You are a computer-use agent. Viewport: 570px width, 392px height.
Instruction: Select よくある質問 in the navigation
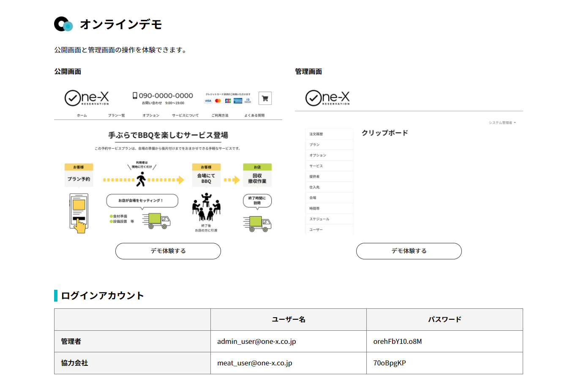[x=254, y=115]
